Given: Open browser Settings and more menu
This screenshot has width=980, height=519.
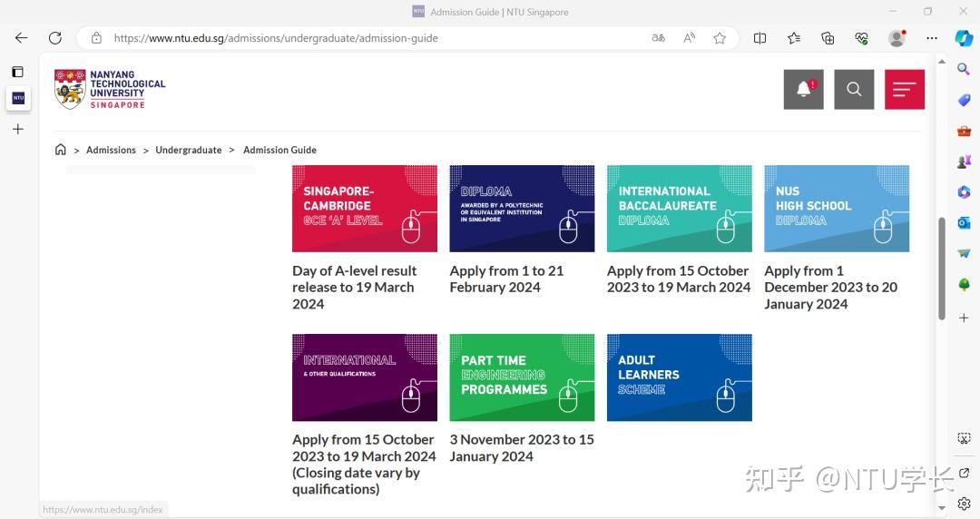Looking at the screenshot, I should (x=932, y=38).
